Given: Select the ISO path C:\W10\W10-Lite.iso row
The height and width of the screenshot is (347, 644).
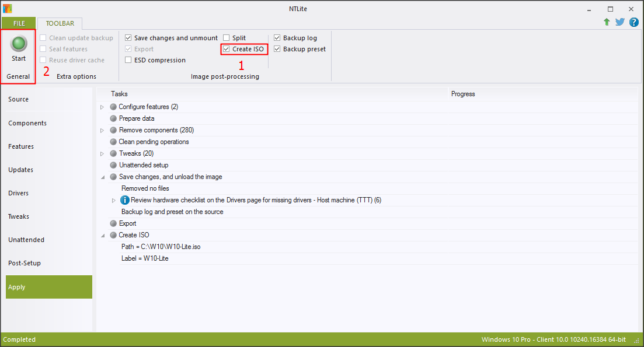Looking at the screenshot, I should tap(161, 247).
